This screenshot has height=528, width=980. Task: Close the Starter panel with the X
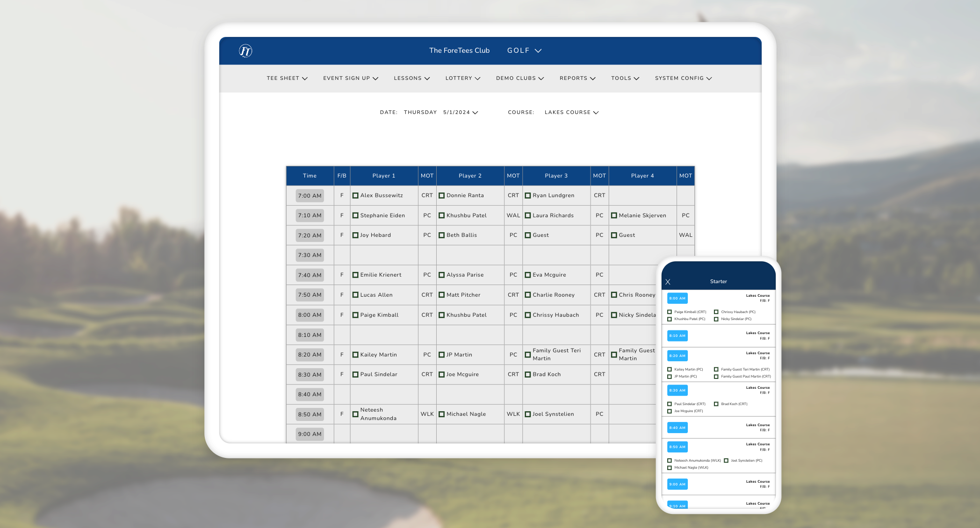tap(668, 282)
